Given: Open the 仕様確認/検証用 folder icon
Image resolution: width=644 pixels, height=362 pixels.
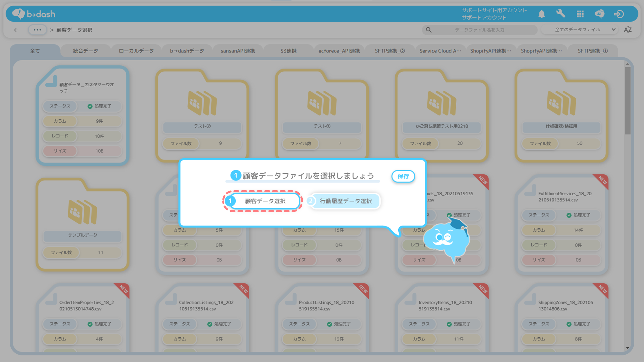Looking at the screenshot, I should (561, 103).
